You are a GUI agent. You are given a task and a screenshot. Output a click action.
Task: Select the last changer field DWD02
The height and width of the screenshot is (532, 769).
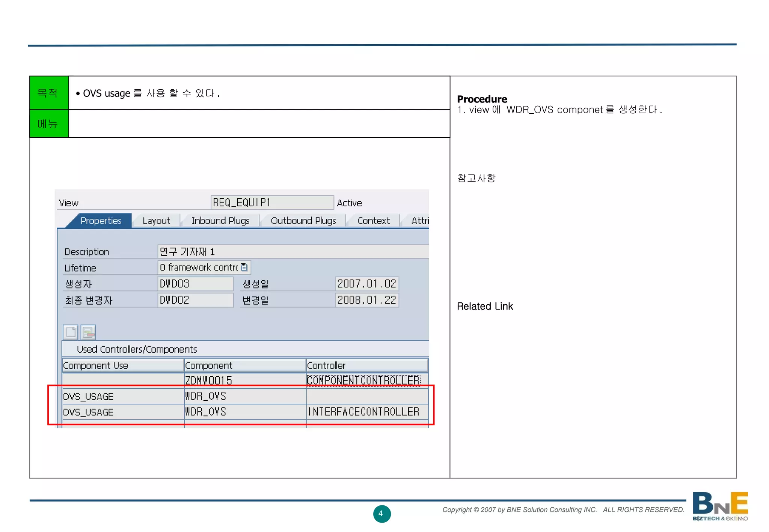coord(195,300)
